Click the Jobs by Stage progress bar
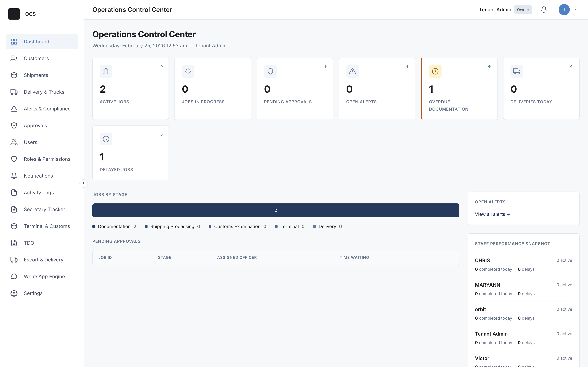Viewport: 588px width, 367px height. (275, 210)
